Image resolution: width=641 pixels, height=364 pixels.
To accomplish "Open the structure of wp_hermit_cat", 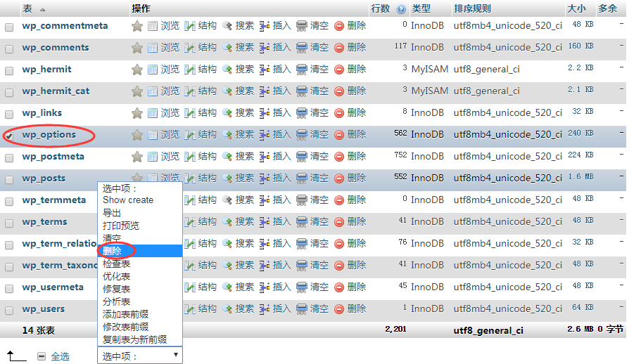I will (x=201, y=91).
